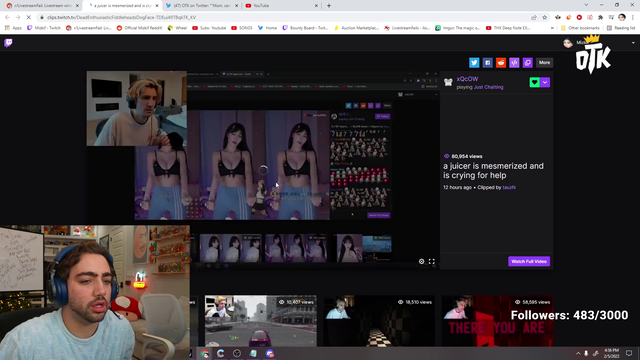Image resolution: width=640 pixels, height=360 pixels.
Task: Open Bounty Board bookmark
Action: pos(305,28)
